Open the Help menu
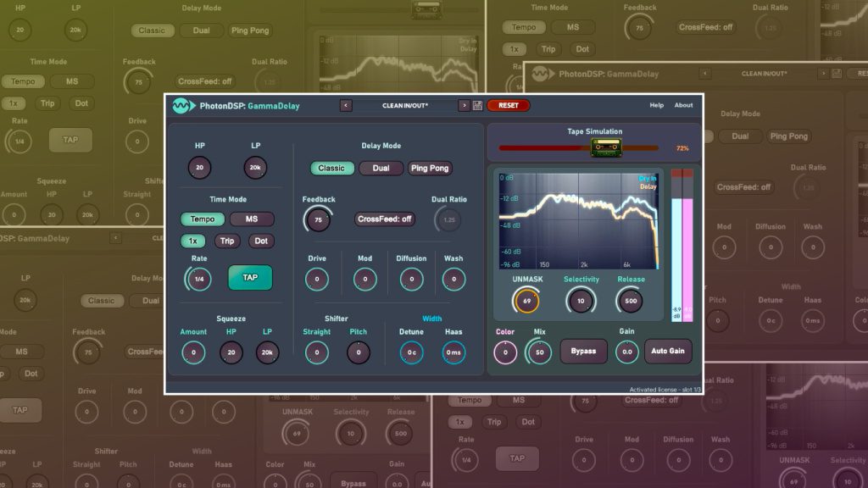The image size is (868, 488). (x=657, y=105)
